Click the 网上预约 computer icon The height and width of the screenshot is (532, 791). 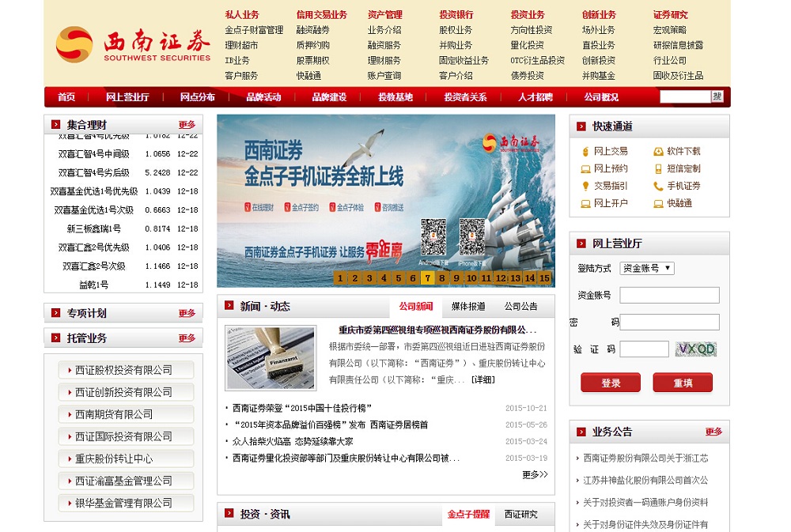(585, 169)
